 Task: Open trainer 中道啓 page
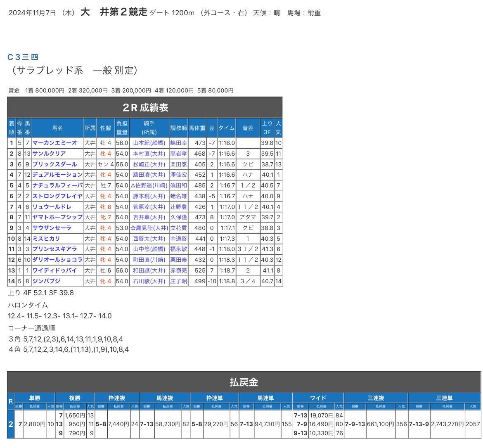[179, 239]
